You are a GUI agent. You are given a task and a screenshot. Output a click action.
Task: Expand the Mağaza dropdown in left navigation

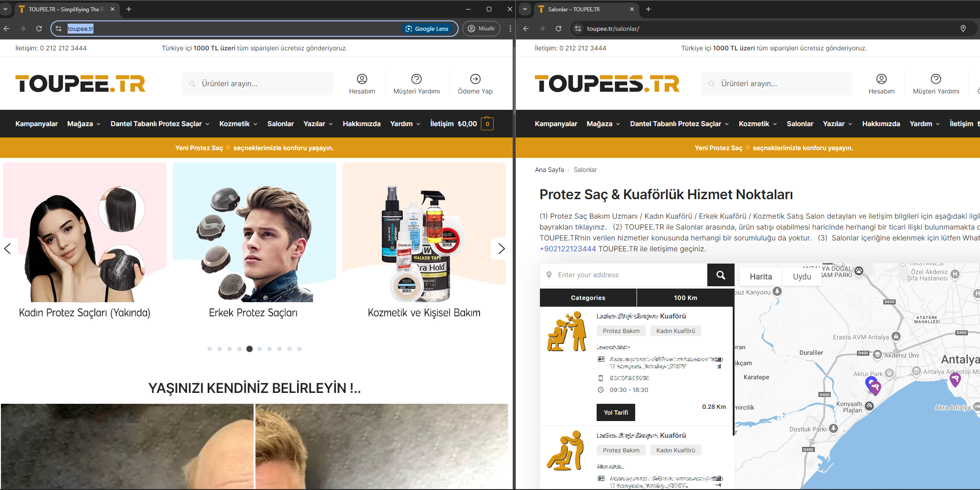84,124
